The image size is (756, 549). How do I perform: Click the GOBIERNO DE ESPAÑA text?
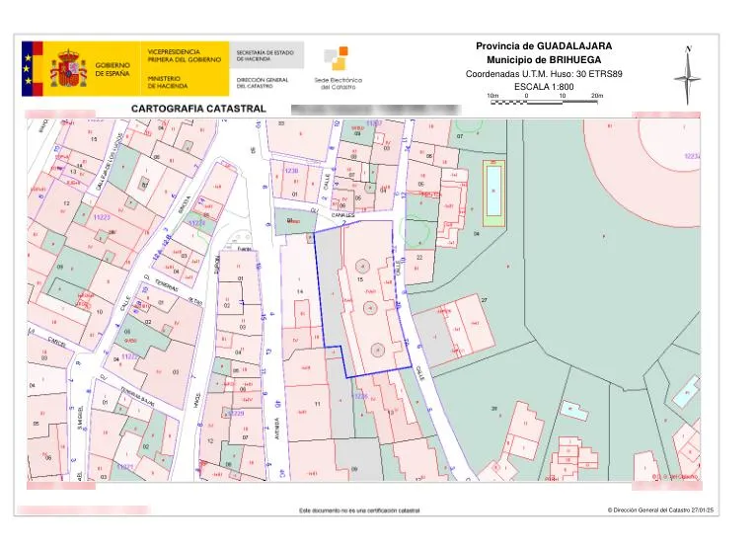coord(113,69)
